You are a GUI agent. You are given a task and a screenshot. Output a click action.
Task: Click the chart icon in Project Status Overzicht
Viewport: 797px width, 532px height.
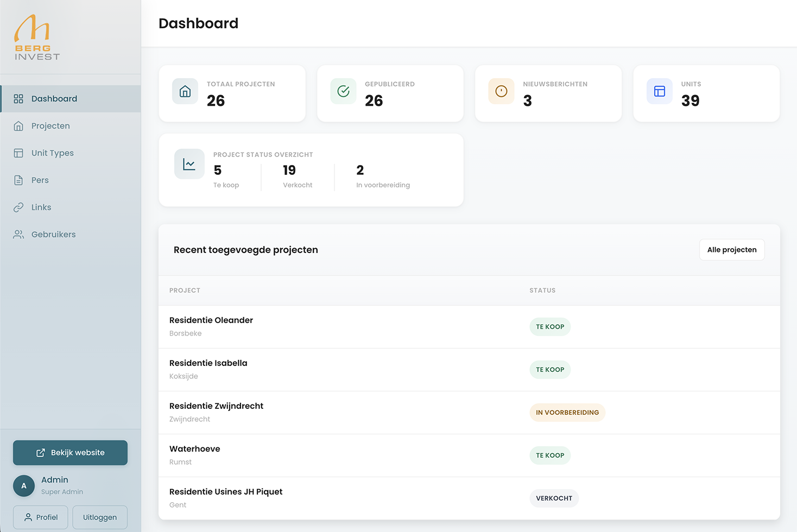pos(189,163)
